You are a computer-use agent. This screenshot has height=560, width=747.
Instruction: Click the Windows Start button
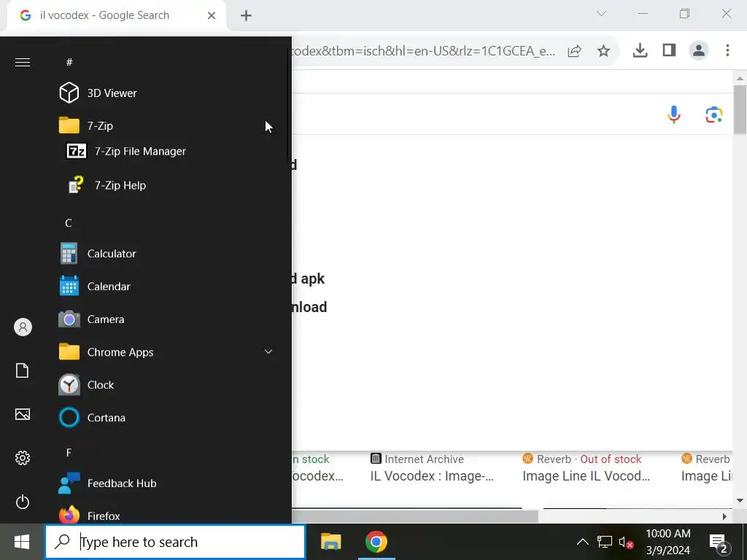coord(22,542)
